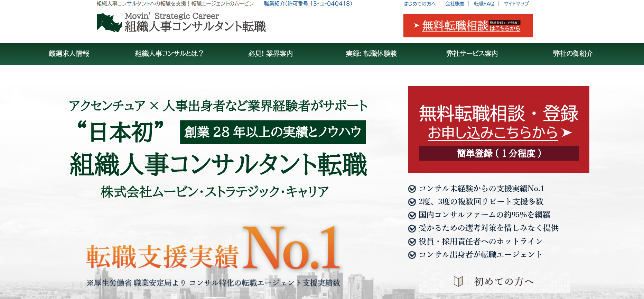Click text コンサル未経験からの支援実績No.1
The width and height of the screenshot is (644, 299).
coord(481,189)
